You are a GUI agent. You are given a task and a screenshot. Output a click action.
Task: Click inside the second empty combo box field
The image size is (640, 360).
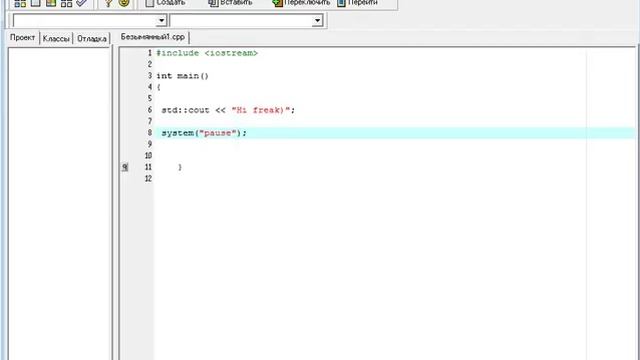tap(241, 20)
